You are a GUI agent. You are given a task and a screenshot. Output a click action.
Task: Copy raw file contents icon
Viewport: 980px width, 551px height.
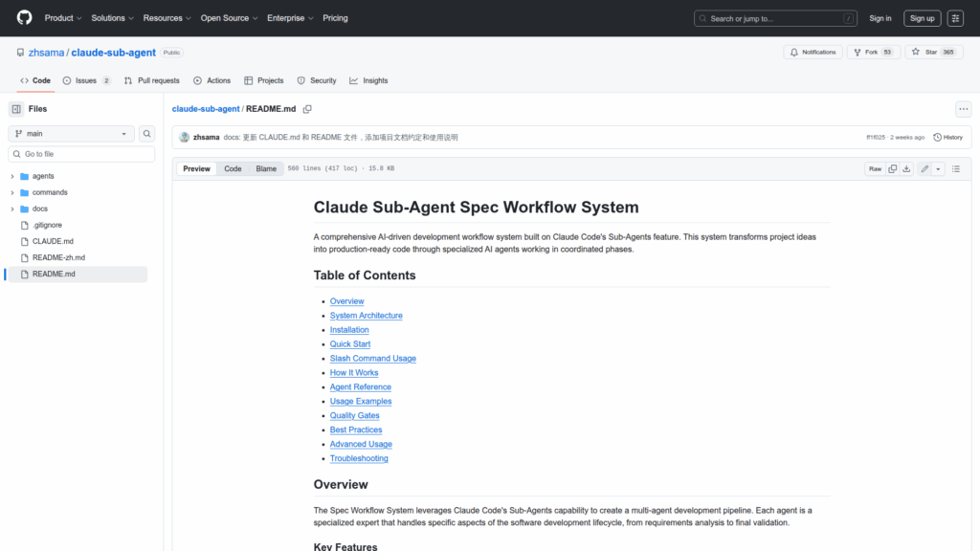coord(893,168)
